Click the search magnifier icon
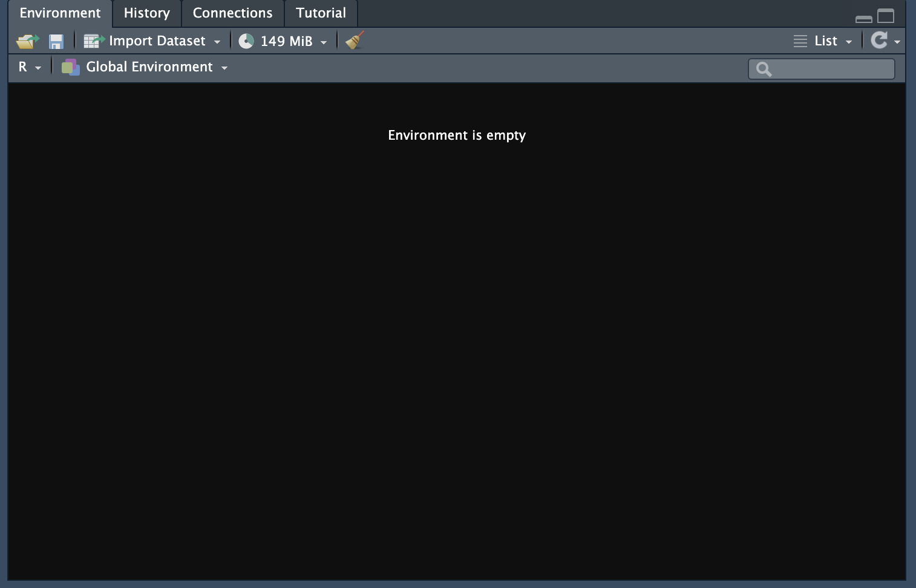This screenshot has height=588, width=916. tap(763, 69)
